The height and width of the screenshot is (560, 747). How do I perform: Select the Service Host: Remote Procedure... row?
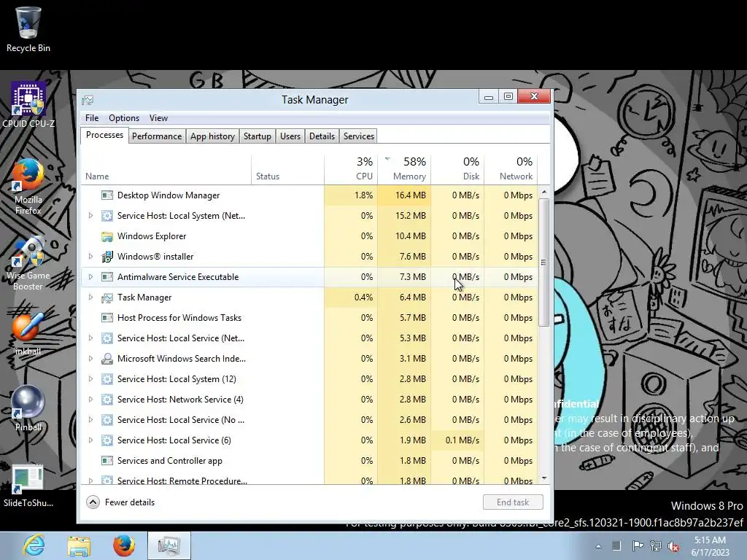click(309, 478)
